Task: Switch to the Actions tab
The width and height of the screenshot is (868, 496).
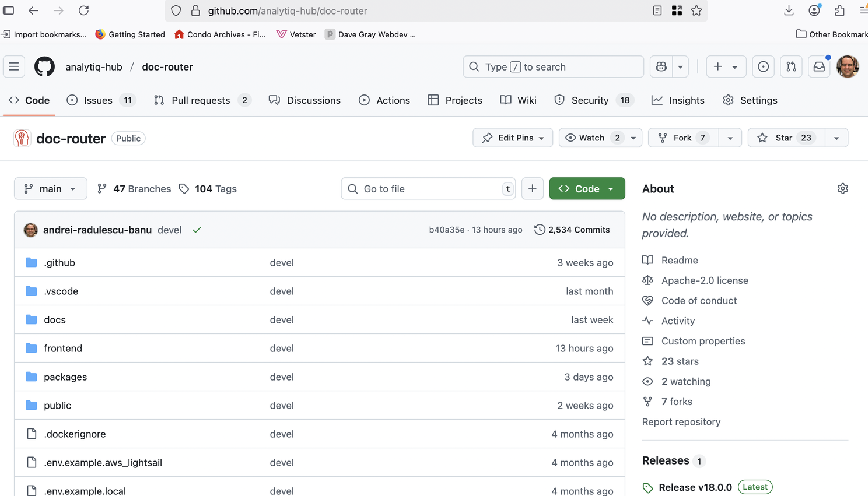Action: tap(384, 100)
